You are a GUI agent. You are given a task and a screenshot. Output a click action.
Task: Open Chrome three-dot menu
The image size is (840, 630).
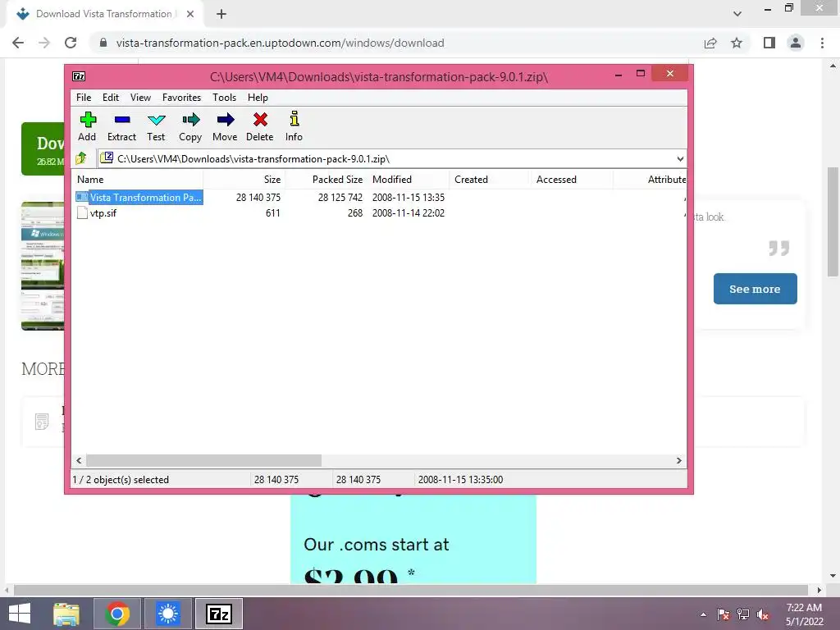822,43
